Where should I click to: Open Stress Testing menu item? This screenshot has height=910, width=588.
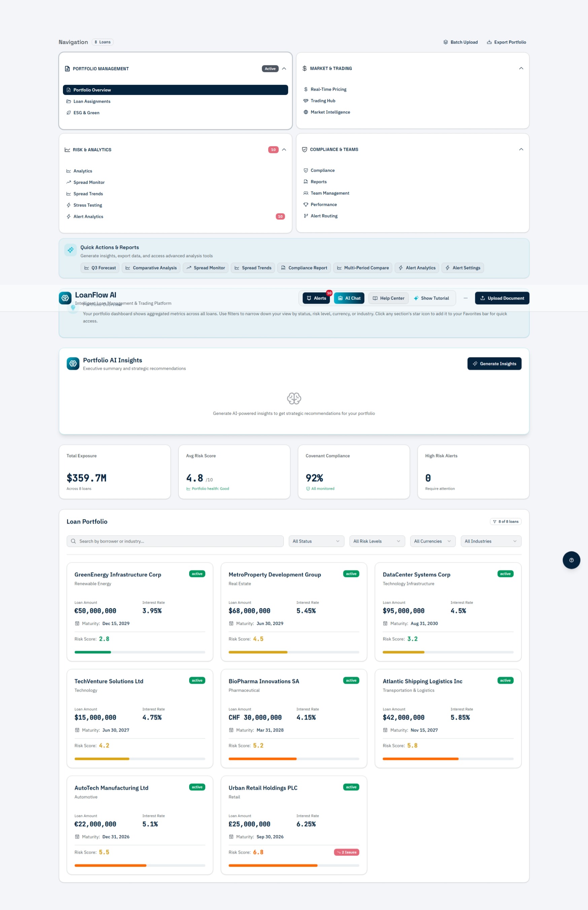pos(175,205)
